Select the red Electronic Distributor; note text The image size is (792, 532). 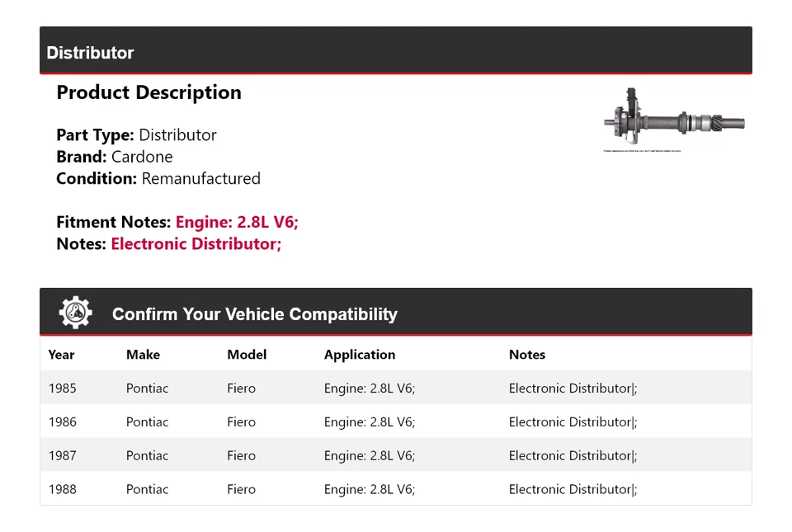coord(196,244)
